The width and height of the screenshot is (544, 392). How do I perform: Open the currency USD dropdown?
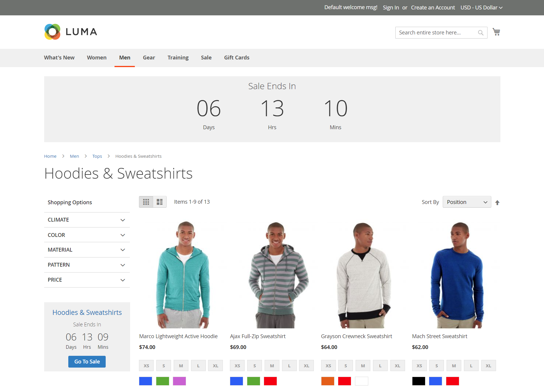pos(481,8)
